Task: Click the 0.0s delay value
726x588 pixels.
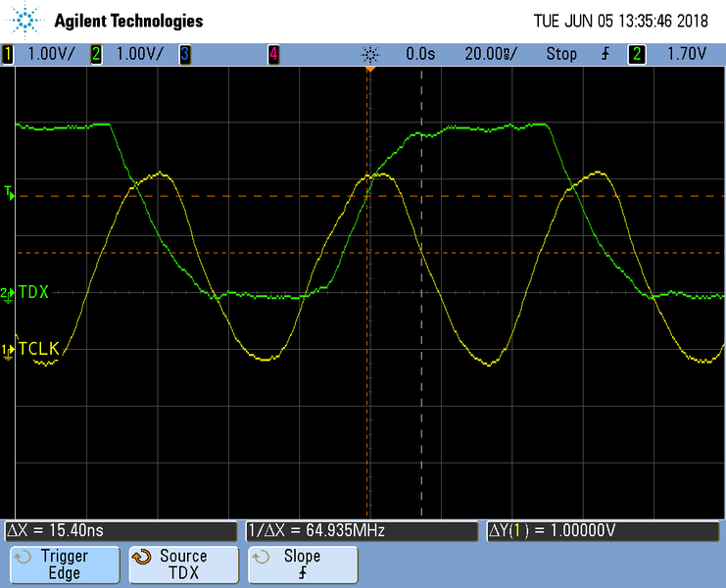Action: [420, 54]
